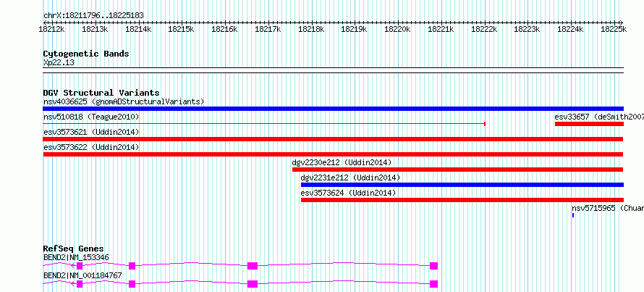Click the 18223k ruler position
Viewport: 644px width, 292px height.
[528, 29]
